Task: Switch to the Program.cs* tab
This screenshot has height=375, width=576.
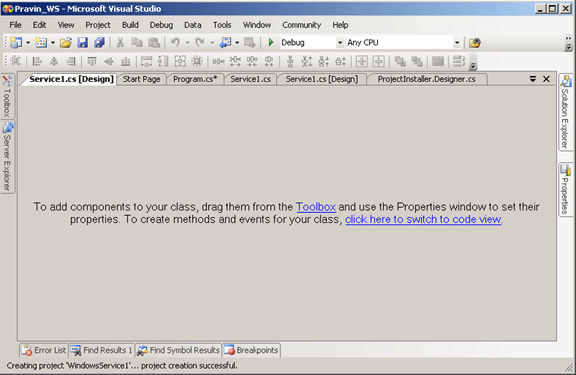Action: (195, 79)
